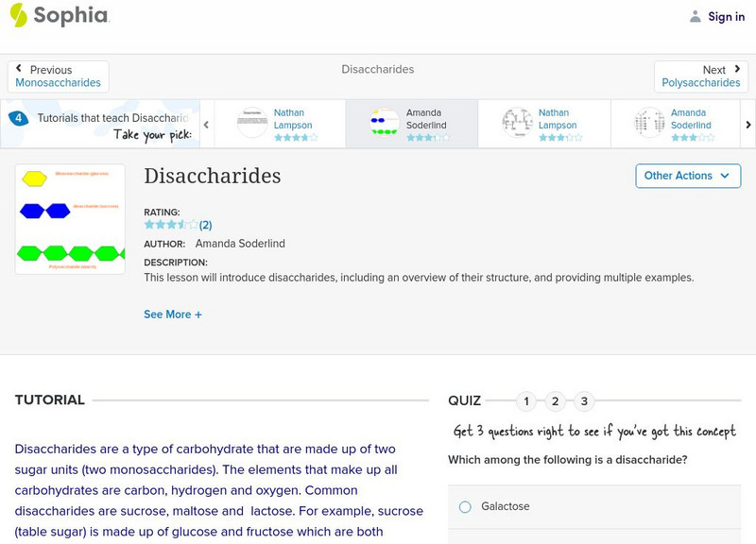Jump to quiz question 1
The height and width of the screenshot is (544, 756).
(526, 401)
